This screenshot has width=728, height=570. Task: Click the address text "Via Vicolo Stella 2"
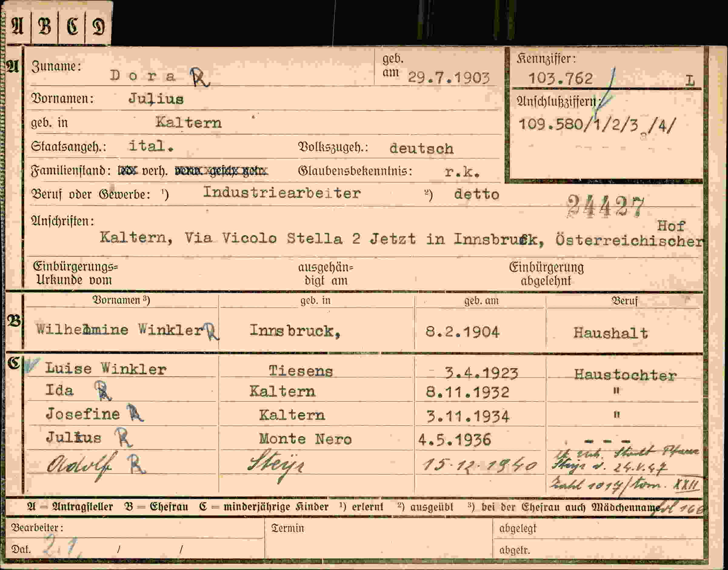[x=272, y=238]
